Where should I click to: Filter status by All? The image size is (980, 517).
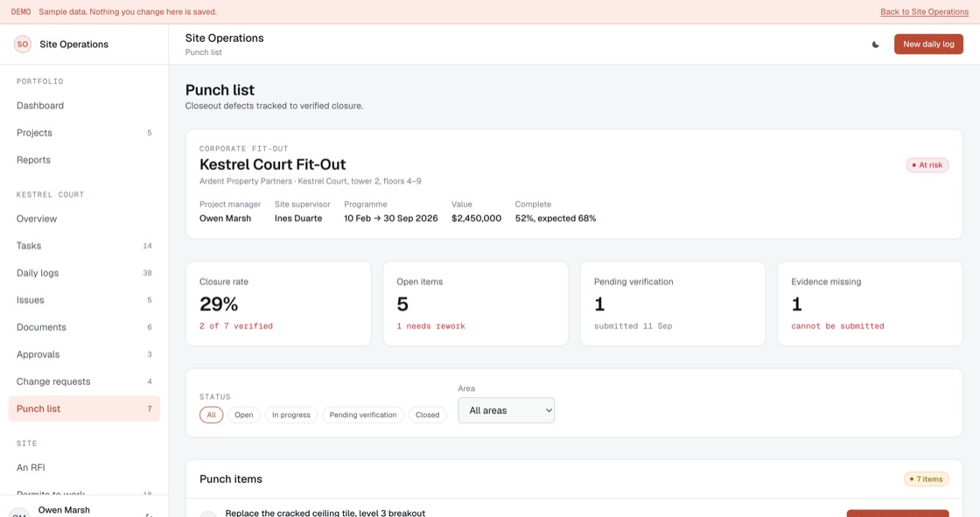211,416
